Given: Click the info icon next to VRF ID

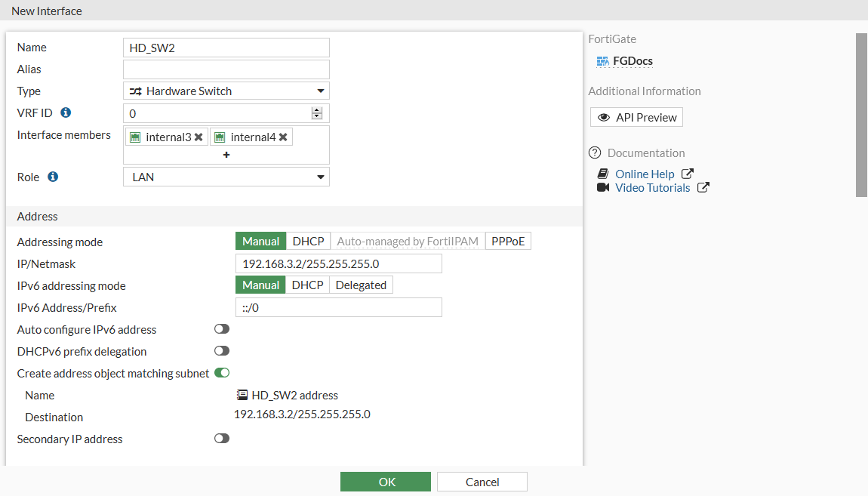Looking at the screenshot, I should click(x=66, y=112).
